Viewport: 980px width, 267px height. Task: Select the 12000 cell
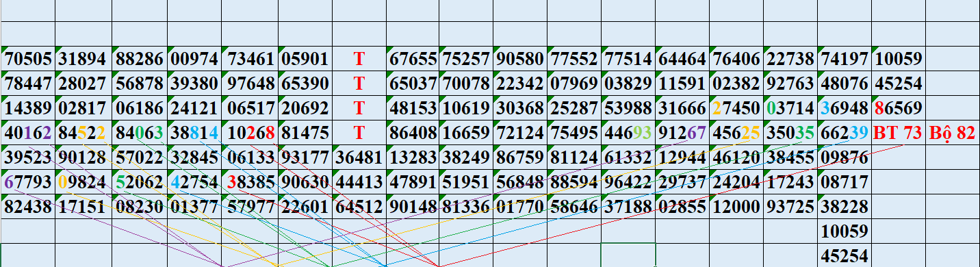click(736, 206)
